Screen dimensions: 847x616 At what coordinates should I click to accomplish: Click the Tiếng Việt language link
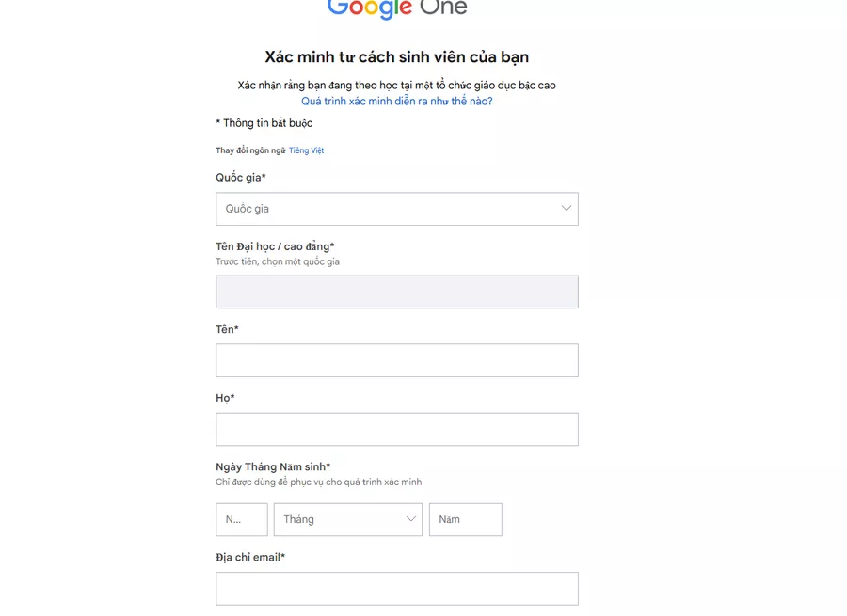coord(306,150)
